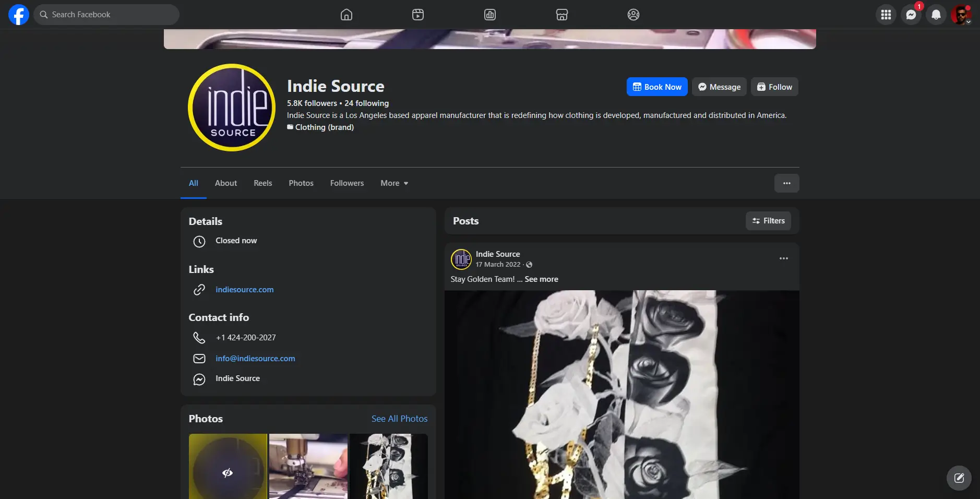Open the Facebook logo home link
Screen dimensions: 980x499
19,15
